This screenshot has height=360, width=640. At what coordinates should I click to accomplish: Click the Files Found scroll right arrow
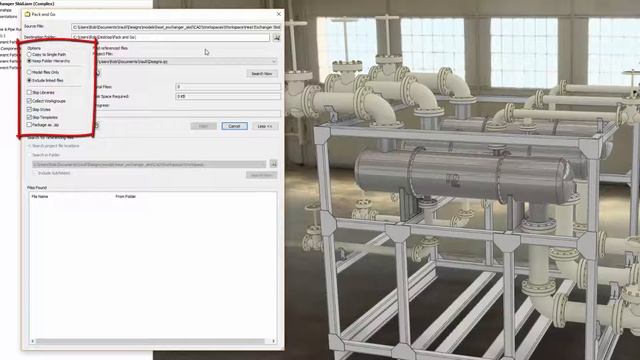(x=273, y=341)
